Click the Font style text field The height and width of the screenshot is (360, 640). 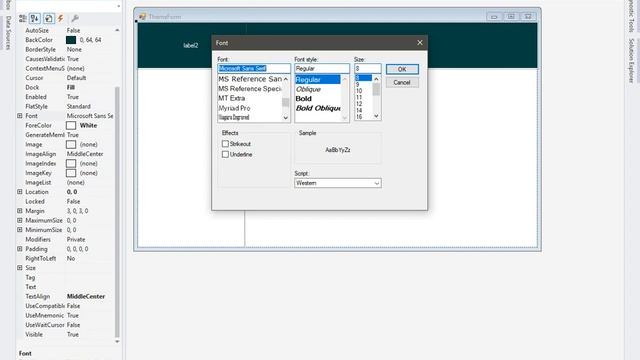322,68
